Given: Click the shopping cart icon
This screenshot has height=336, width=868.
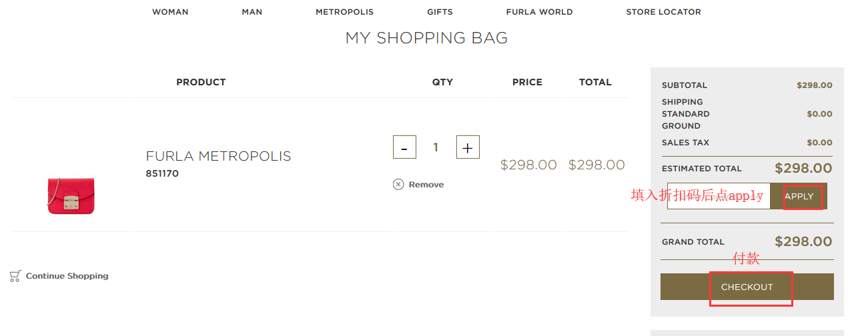Looking at the screenshot, I should point(15,276).
